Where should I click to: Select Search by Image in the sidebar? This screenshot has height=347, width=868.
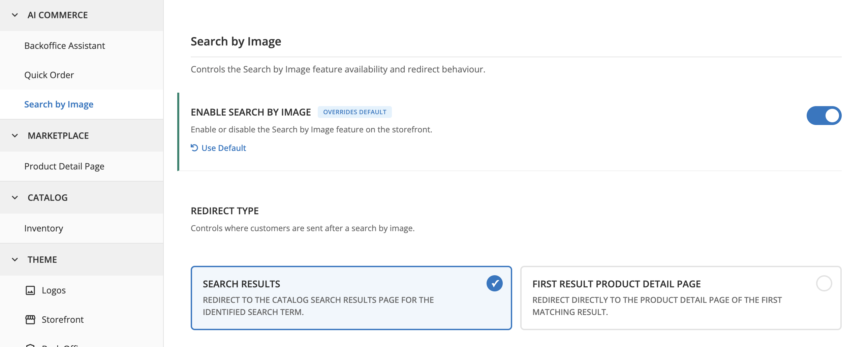coord(59,104)
